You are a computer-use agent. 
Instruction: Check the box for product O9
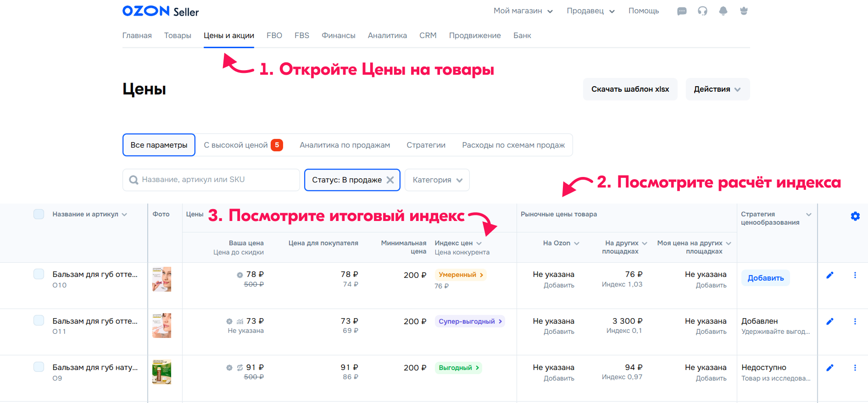click(39, 367)
